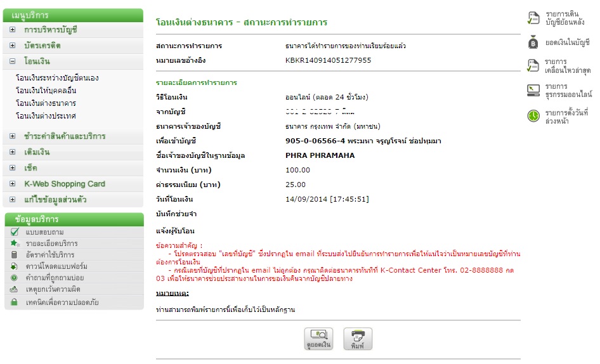
Task: Click the padlock icon beside เทคนิคเพื่อความปลอดภัย
Action: pos(14,302)
